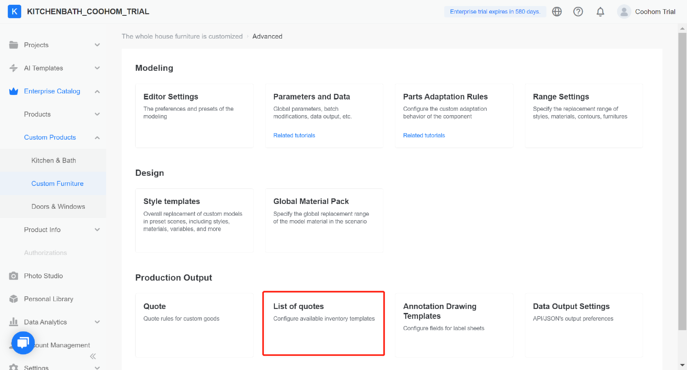Viewport: 687px width, 370px height.
Task: Click the Authorizations sidebar item
Action: pos(46,253)
